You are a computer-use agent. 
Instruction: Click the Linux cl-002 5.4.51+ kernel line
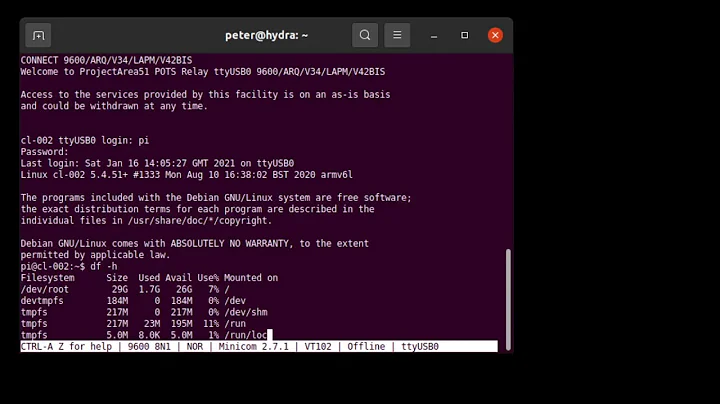[186, 175]
